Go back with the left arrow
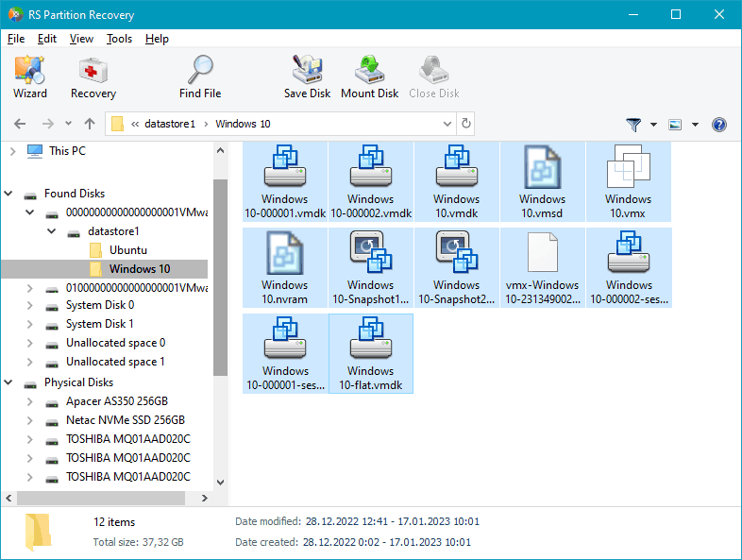The image size is (742, 560). pyautogui.click(x=20, y=124)
